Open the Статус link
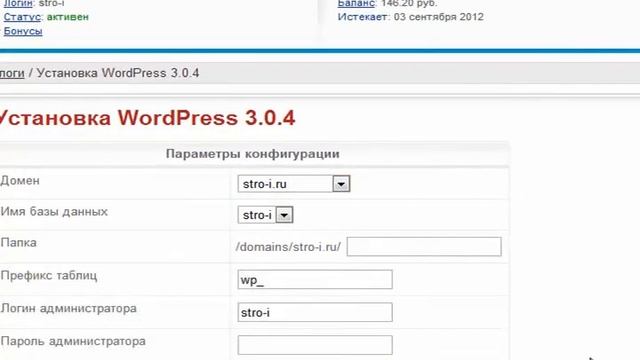 pyautogui.click(x=22, y=17)
